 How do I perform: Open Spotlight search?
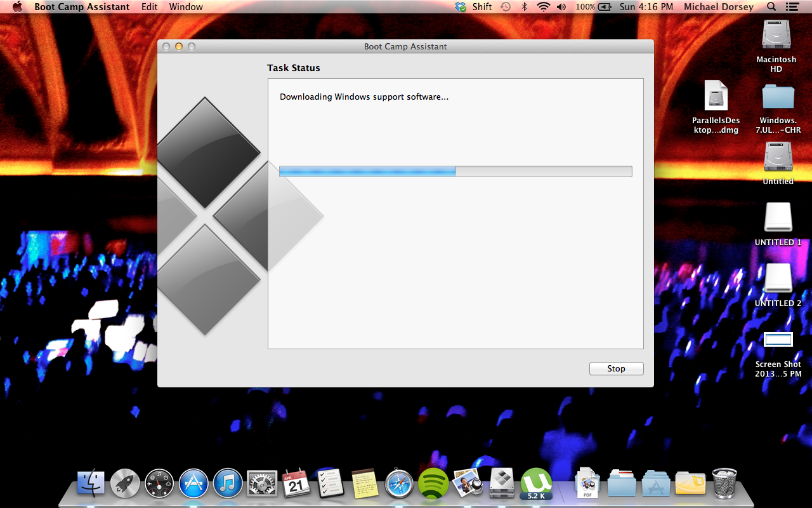[771, 7]
